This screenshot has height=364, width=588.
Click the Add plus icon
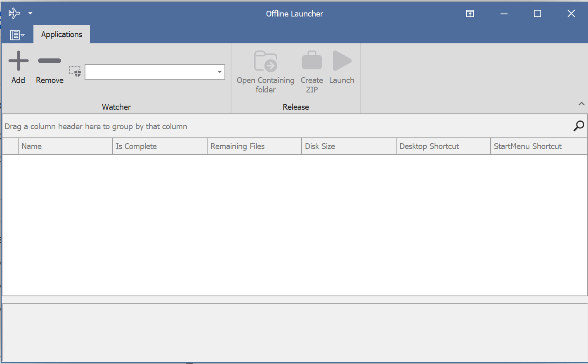(x=19, y=61)
